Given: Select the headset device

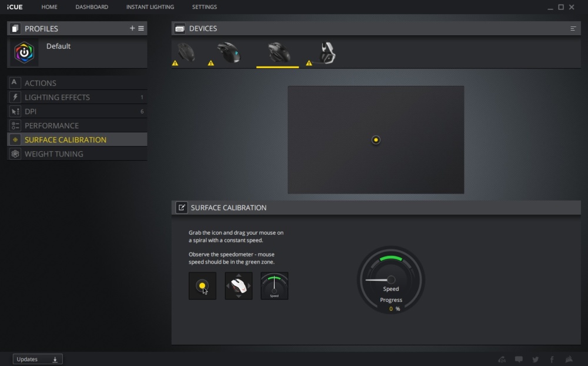Looking at the screenshot, I should click(x=328, y=52).
